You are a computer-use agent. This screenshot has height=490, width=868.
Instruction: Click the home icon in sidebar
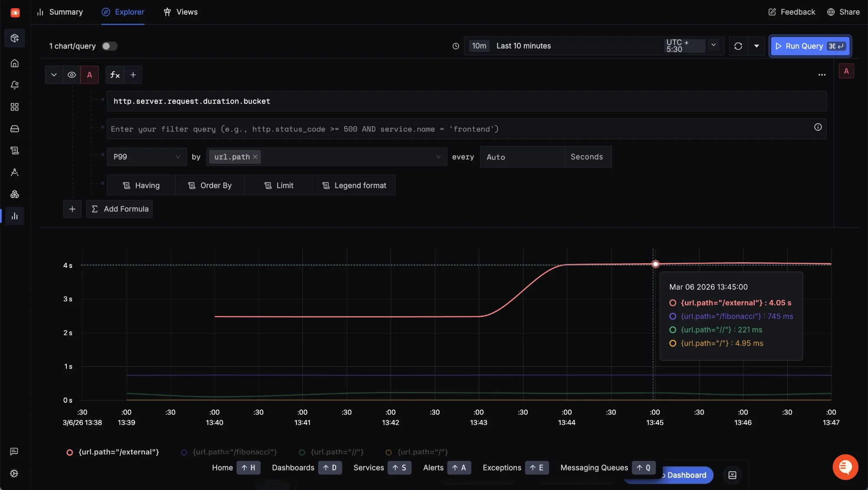coord(14,63)
